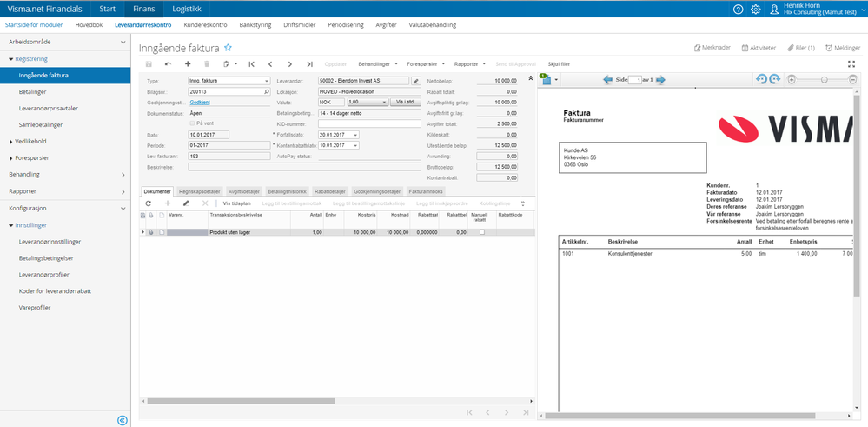The image size is (868, 427).
Task: Toggle fullscreen with the expand arrows icon
Action: click(852, 64)
